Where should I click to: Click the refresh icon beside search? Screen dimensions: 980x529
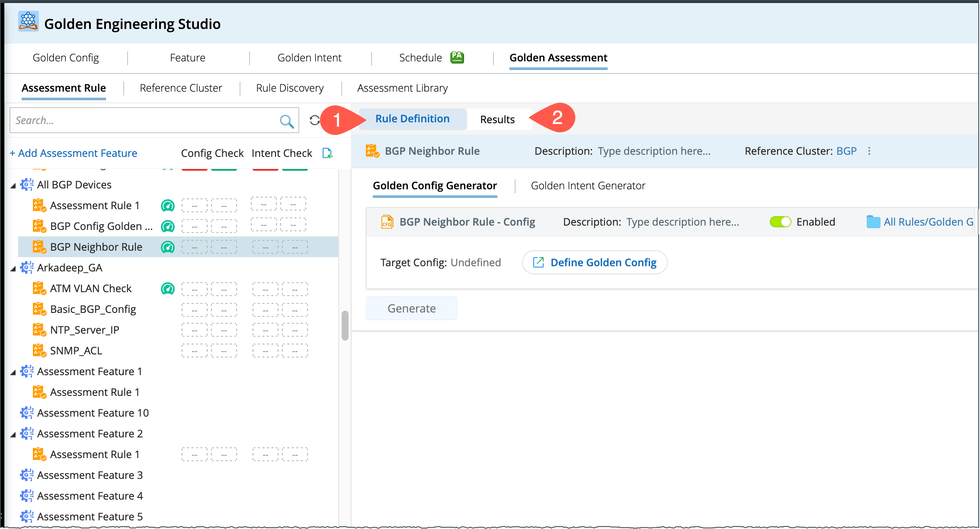point(315,120)
